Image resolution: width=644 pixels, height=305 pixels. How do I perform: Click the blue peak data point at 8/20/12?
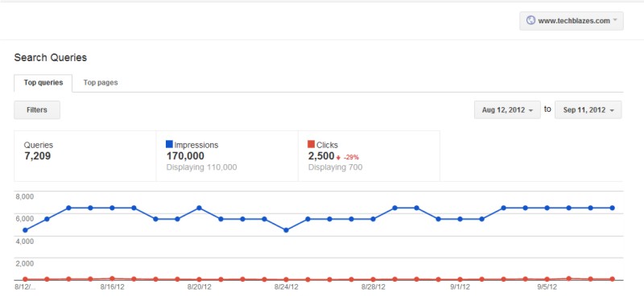(x=199, y=208)
